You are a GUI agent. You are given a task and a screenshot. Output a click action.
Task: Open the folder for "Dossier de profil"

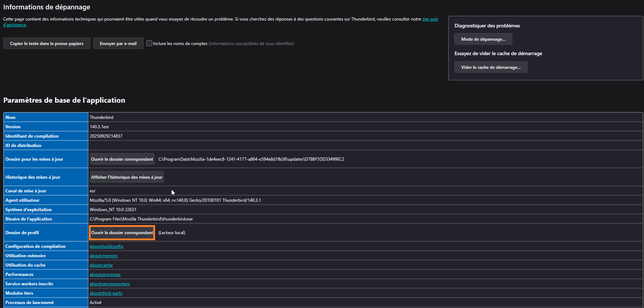(122, 233)
